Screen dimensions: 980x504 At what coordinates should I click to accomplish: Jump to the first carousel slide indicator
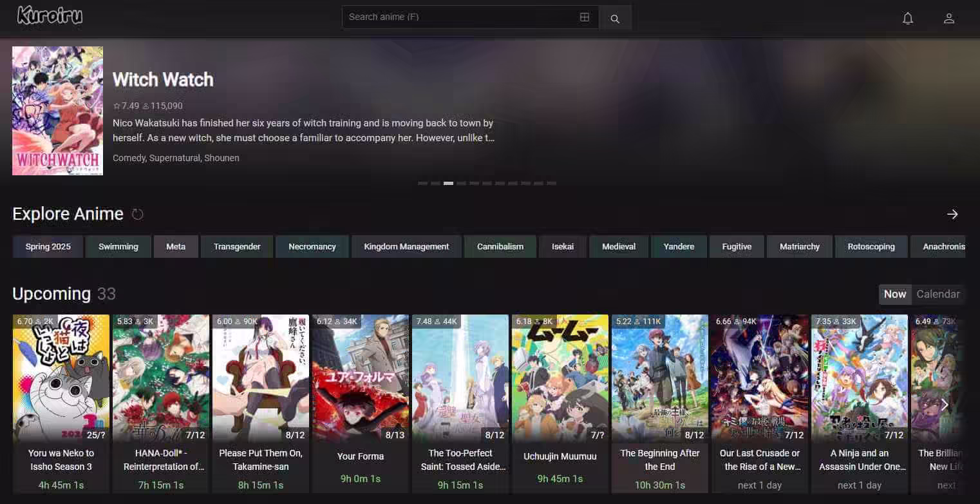[x=422, y=184]
